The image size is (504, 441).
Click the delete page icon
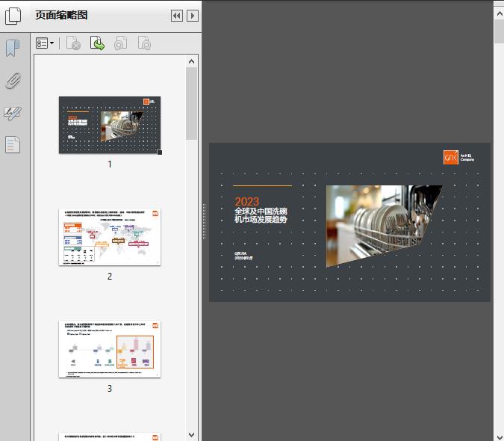coord(73,43)
